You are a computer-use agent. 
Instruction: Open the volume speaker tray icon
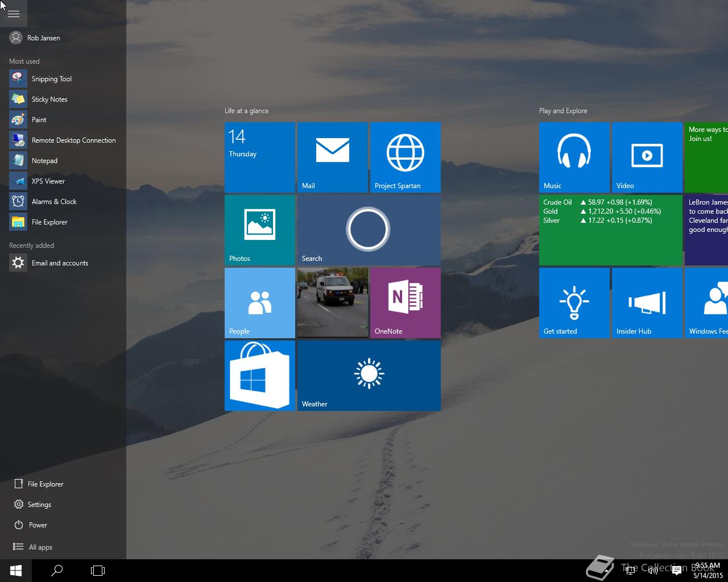pyautogui.click(x=653, y=570)
